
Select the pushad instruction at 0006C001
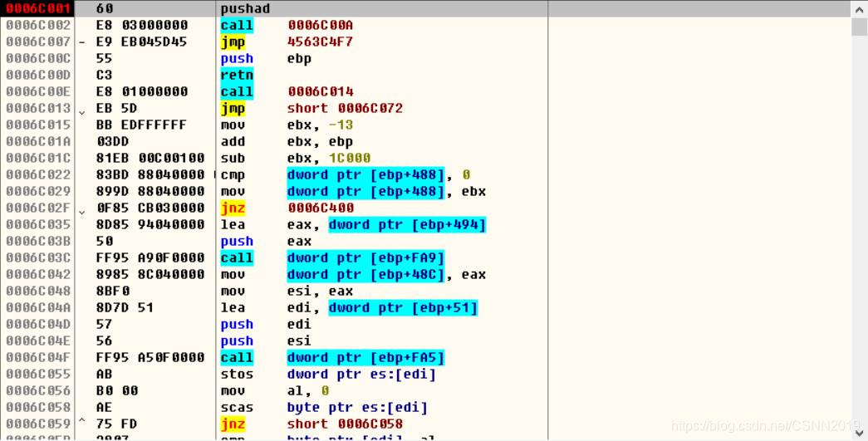pyautogui.click(x=245, y=9)
